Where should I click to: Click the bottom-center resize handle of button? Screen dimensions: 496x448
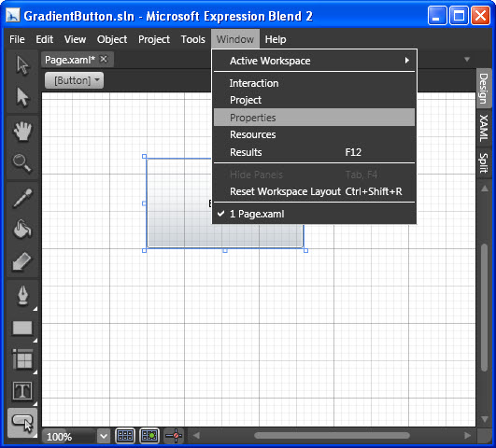click(225, 251)
